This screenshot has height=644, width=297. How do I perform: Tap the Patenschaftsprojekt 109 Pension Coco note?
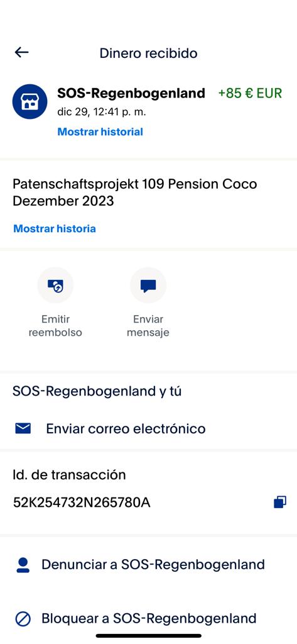click(134, 192)
